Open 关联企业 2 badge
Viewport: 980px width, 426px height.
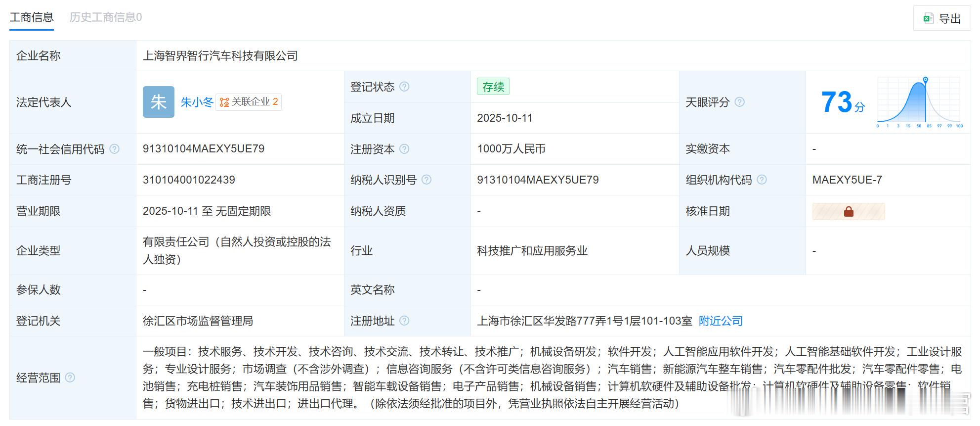(249, 102)
